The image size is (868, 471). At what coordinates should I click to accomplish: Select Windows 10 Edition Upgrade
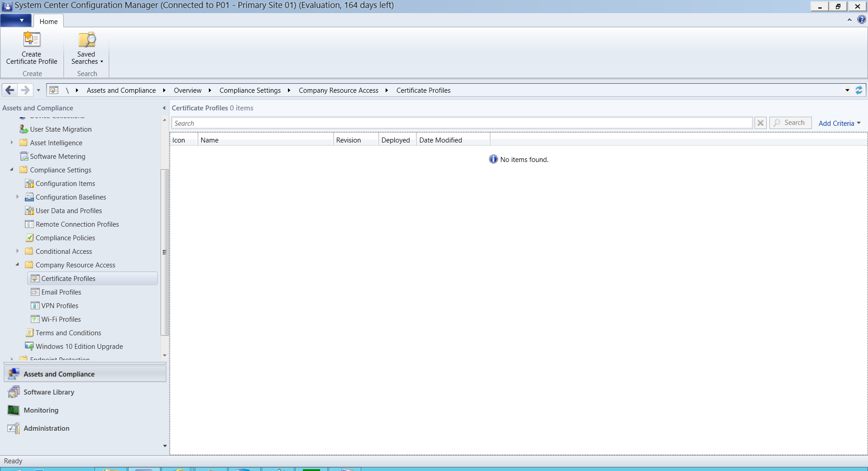79,346
